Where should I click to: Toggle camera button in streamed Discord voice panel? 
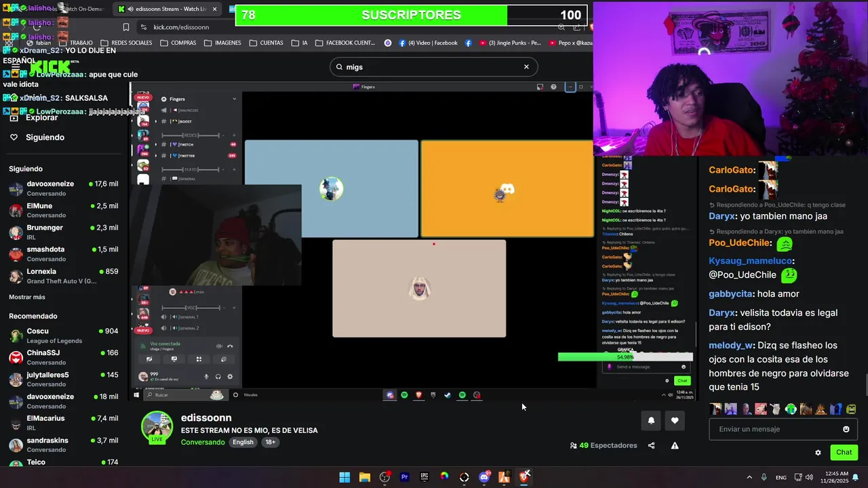[149, 359]
